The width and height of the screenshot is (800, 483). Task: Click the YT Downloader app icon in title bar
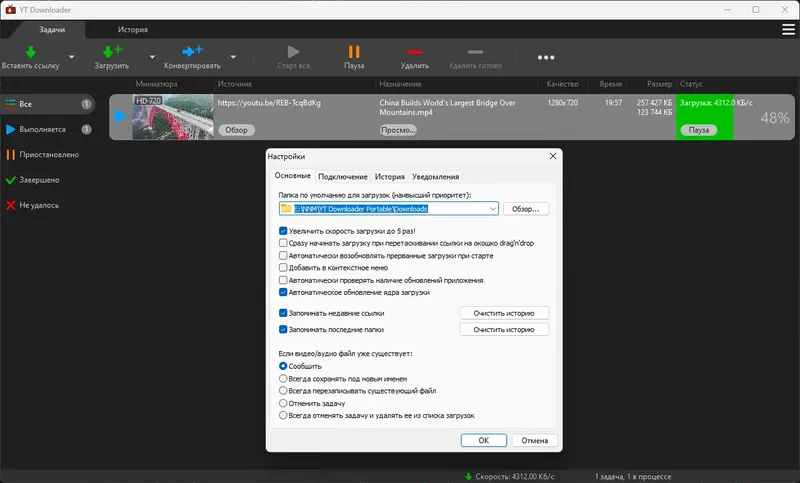[x=10, y=10]
